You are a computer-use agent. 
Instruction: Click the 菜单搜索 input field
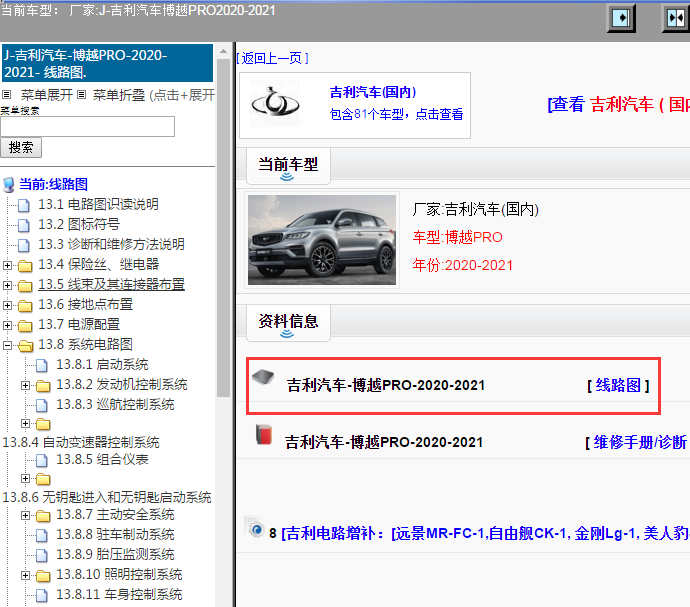(x=88, y=127)
